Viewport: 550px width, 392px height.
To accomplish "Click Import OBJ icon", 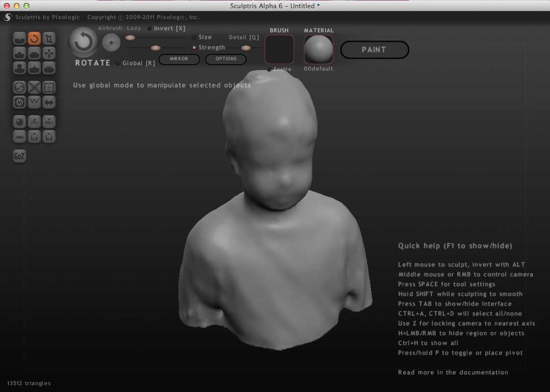I will pos(34,122).
